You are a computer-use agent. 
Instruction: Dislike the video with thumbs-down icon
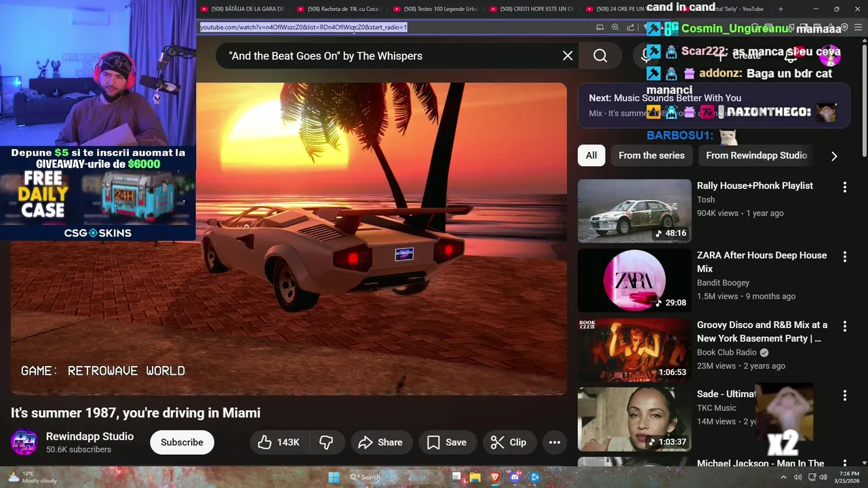tap(326, 443)
